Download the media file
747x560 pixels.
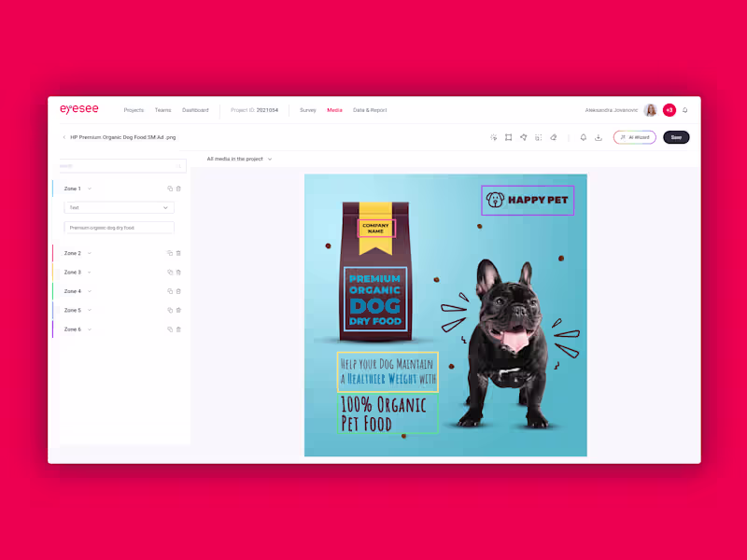coord(599,137)
